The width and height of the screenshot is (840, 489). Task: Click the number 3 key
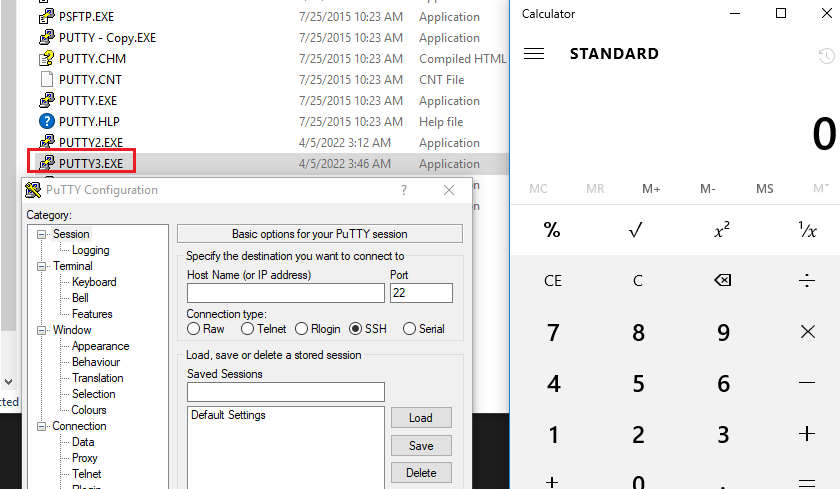point(723,434)
